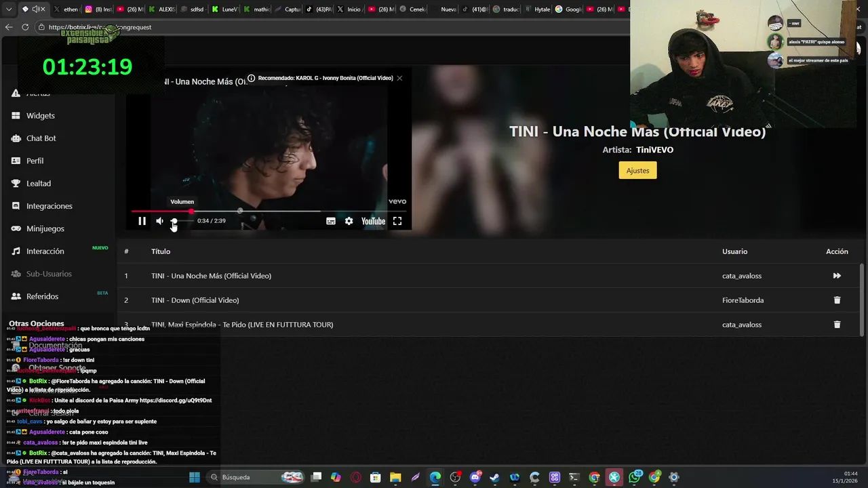Select TINI - Una Noche Más row title
The width and height of the screenshot is (868, 488).
211,276
